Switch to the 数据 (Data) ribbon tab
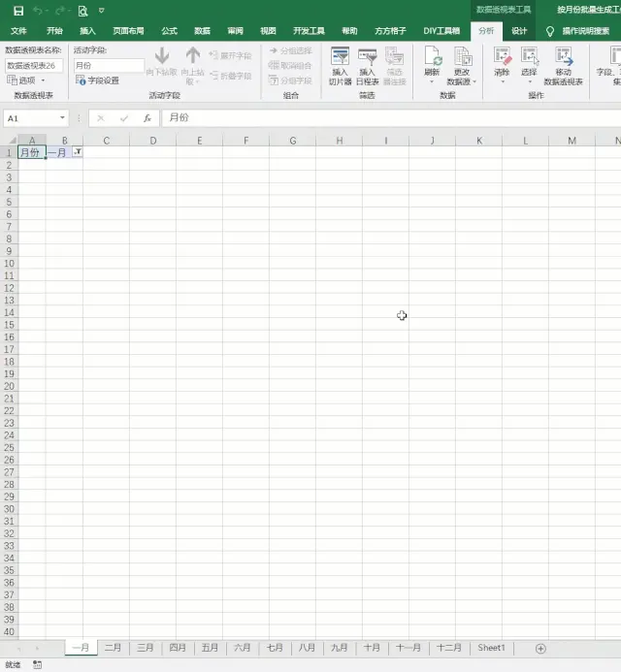The width and height of the screenshot is (621, 672). (x=202, y=31)
